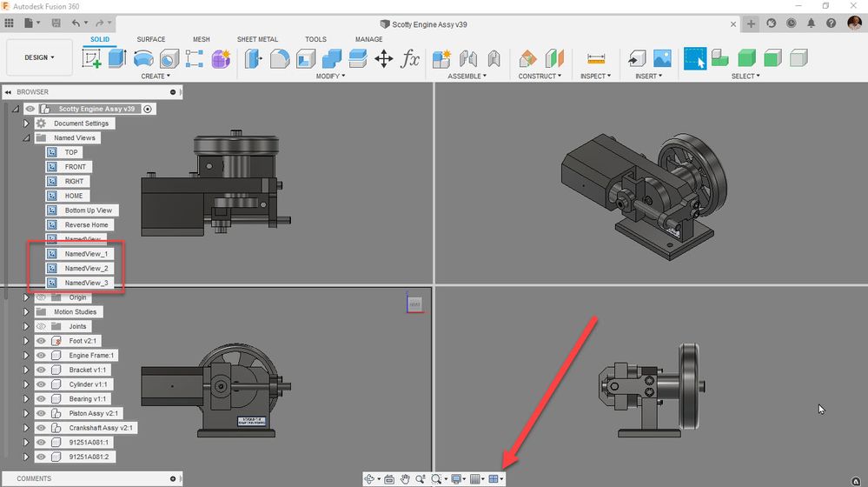Open the Change Parameters fx tool
The width and height of the screenshot is (868, 487).
(x=409, y=58)
